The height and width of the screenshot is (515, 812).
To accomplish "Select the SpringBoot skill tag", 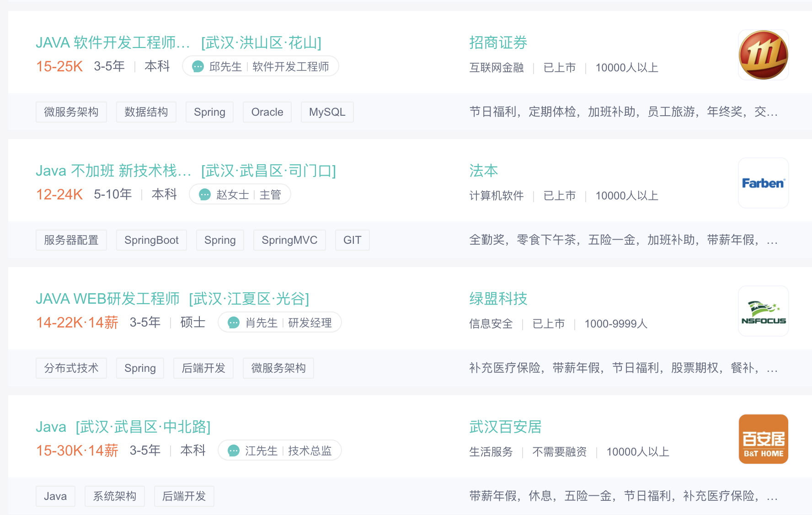I will (x=151, y=240).
